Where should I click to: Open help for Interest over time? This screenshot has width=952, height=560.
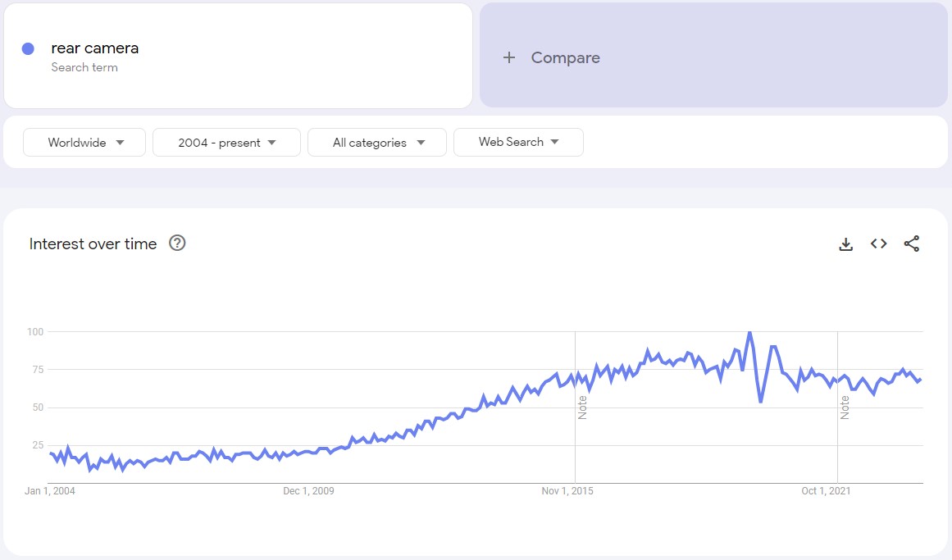point(177,243)
